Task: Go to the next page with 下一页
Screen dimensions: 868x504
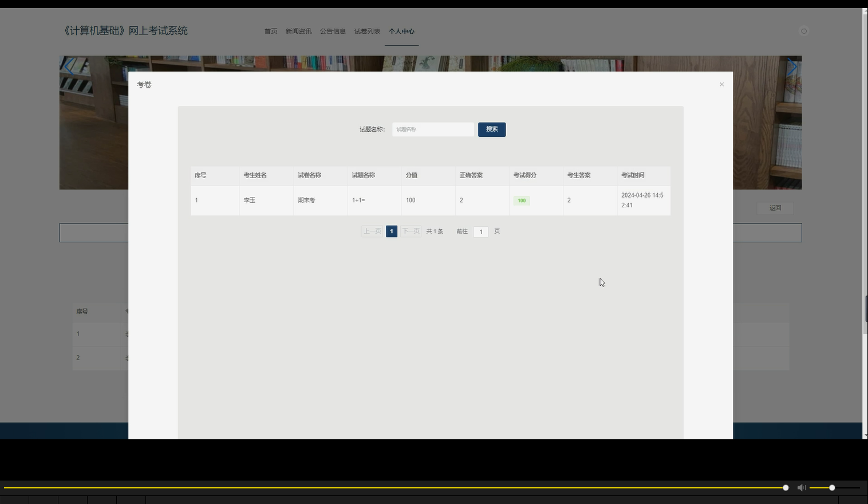Action: (410, 231)
